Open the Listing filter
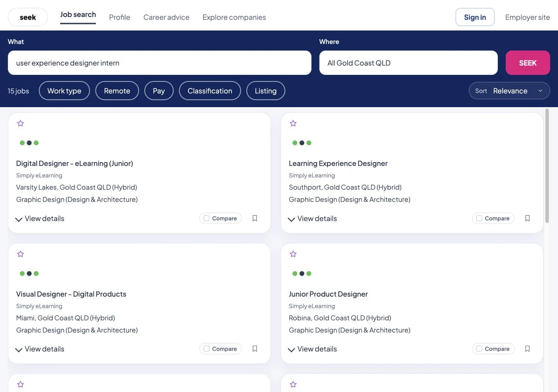This screenshot has width=558, height=392. tap(265, 91)
